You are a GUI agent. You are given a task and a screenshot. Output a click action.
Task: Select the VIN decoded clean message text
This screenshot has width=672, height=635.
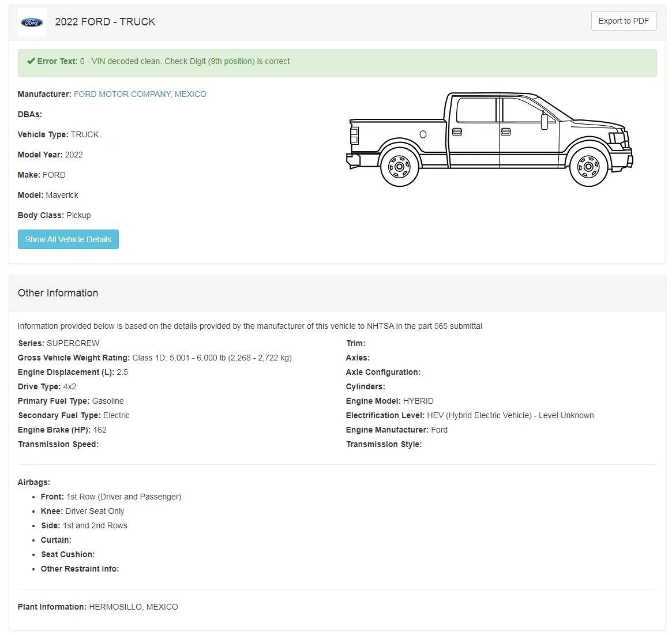click(185, 61)
